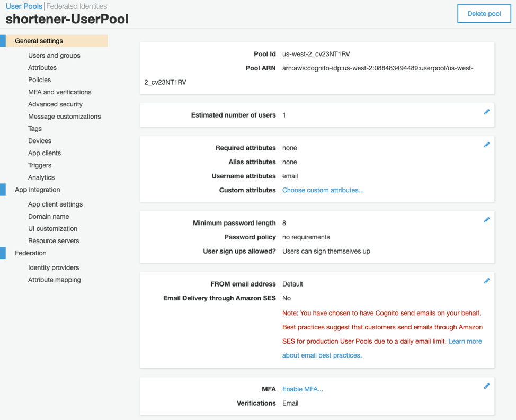Viewport: 516px width, 420px height.
Task: Click the edit pencil next to Required attributes
Action: pyautogui.click(x=487, y=145)
